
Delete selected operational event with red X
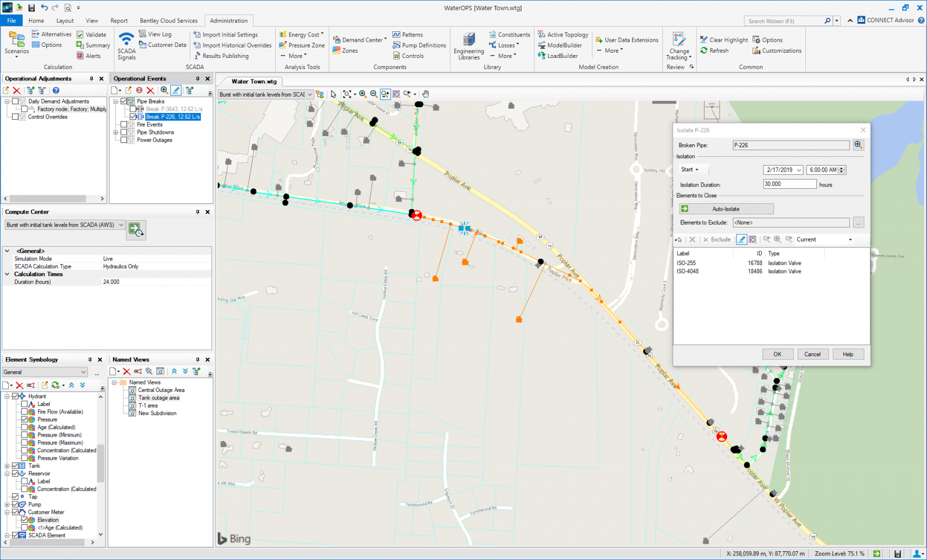click(151, 90)
